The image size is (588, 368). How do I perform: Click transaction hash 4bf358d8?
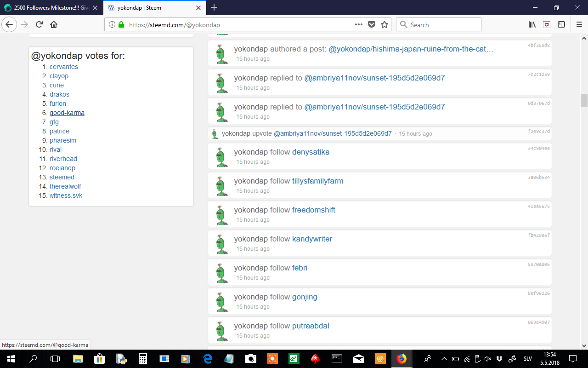click(x=538, y=45)
